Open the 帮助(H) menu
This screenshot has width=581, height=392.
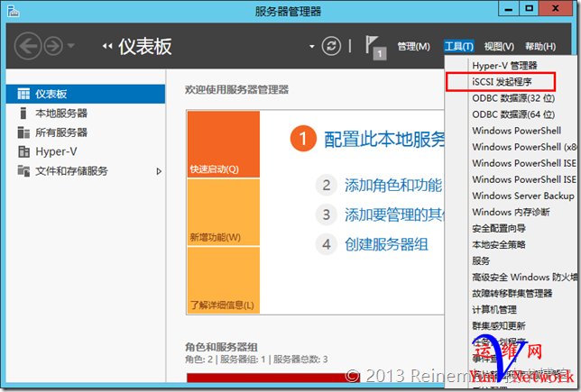point(540,47)
